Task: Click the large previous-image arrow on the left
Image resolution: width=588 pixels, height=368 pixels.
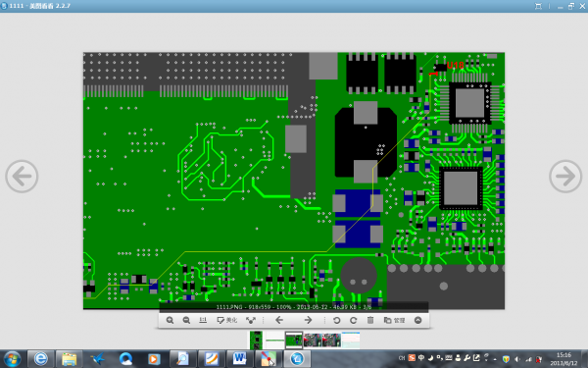Action: pos(22,176)
